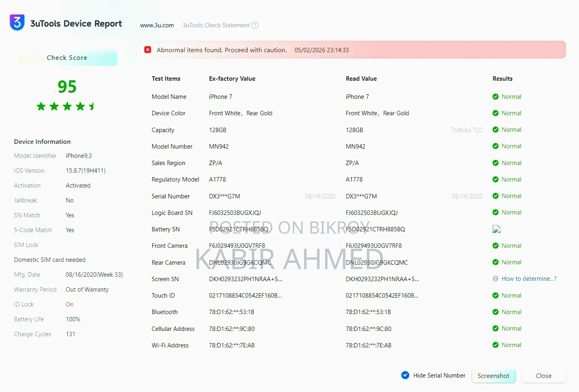This screenshot has height=392, width=579.
Task: Click the Read Value Rear Camera DNL02930JG9GKCQMC
Action: click(x=377, y=263)
